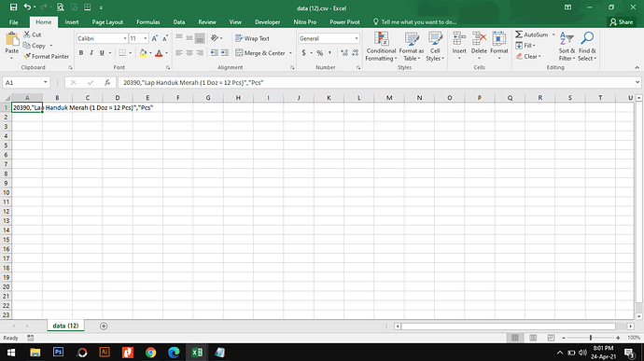Image resolution: width=644 pixels, height=361 pixels.
Task: Open Find & Select magnifier menu
Action: tap(587, 47)
